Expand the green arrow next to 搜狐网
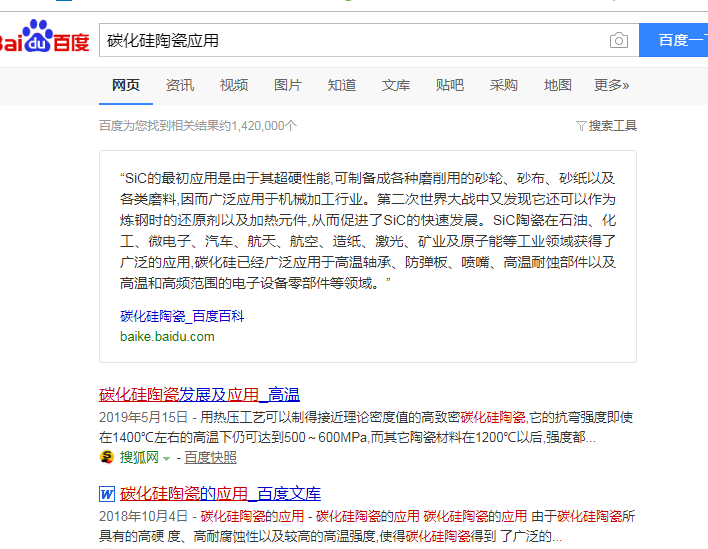This screenshot has height=549, width=708. tap(167, 459)
